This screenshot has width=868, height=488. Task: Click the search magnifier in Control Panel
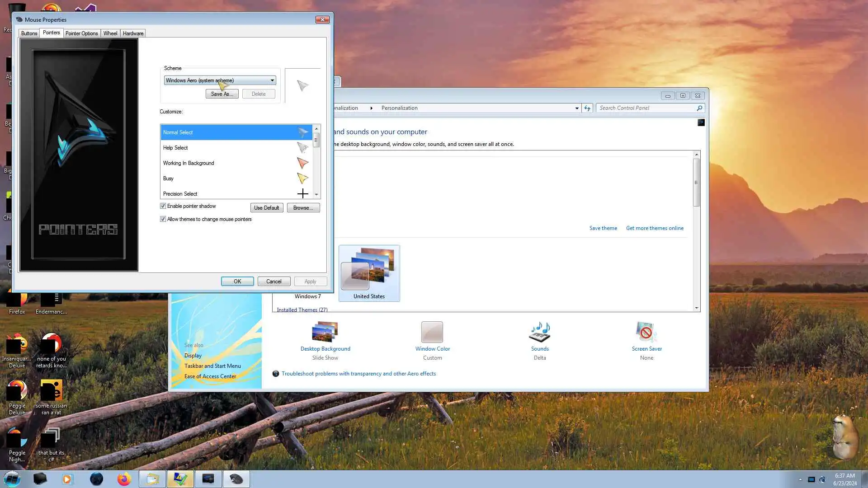(699, 108)
